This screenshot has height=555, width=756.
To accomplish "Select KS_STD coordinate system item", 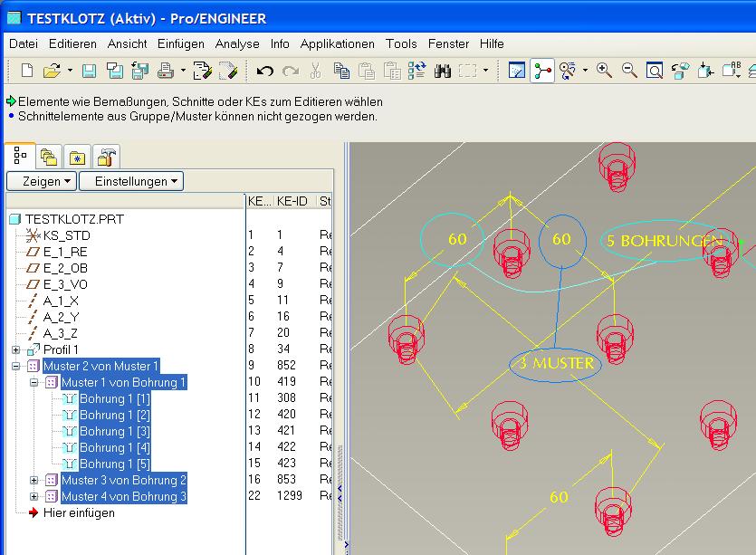I will pyautogui.click(x=66, y=235).
